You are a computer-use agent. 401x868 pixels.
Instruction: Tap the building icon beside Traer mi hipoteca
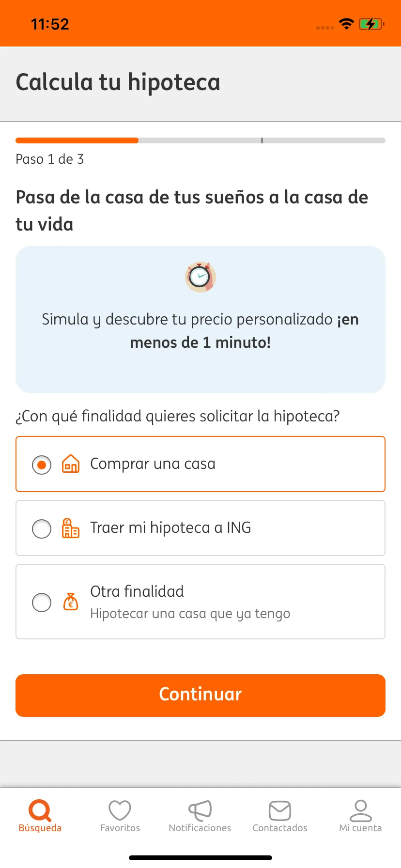pos(71,528)
